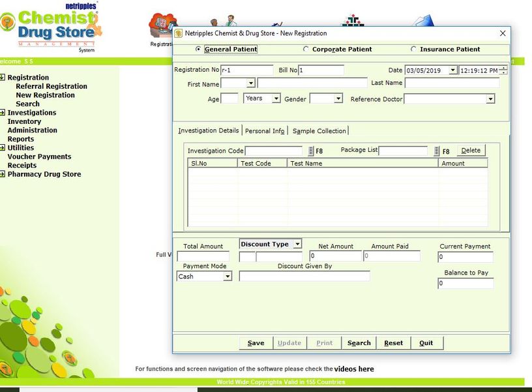Click the Last Name field
This screenshot has width=532, height=392.
452,83
